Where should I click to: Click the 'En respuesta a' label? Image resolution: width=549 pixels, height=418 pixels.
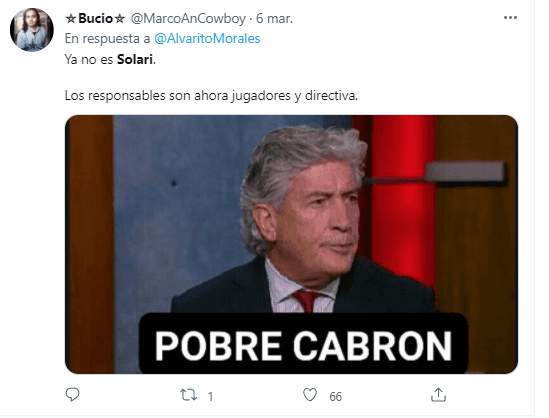(x=107, y=39)
